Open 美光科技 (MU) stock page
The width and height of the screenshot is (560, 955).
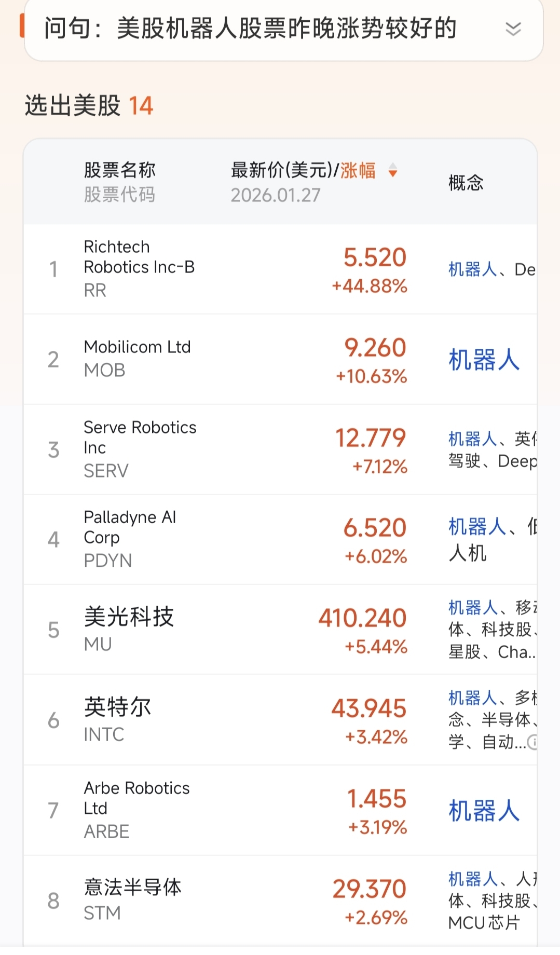129,618
